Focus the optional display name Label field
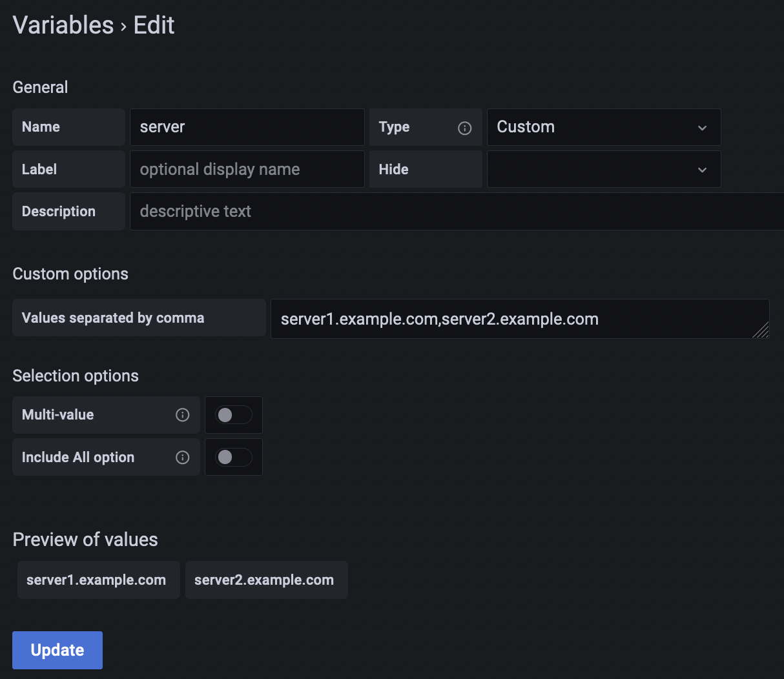Viewport: 784px width, 679px height. 247,169
